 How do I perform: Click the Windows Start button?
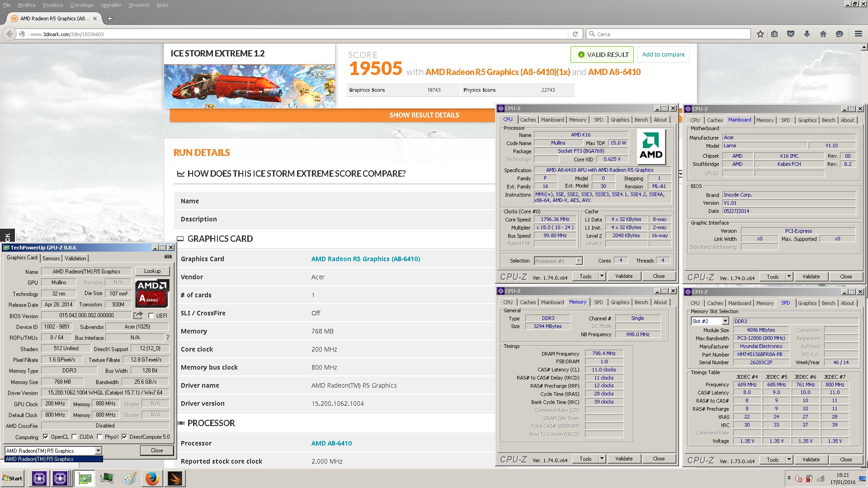pyautogui.click(x=12, y=478)
